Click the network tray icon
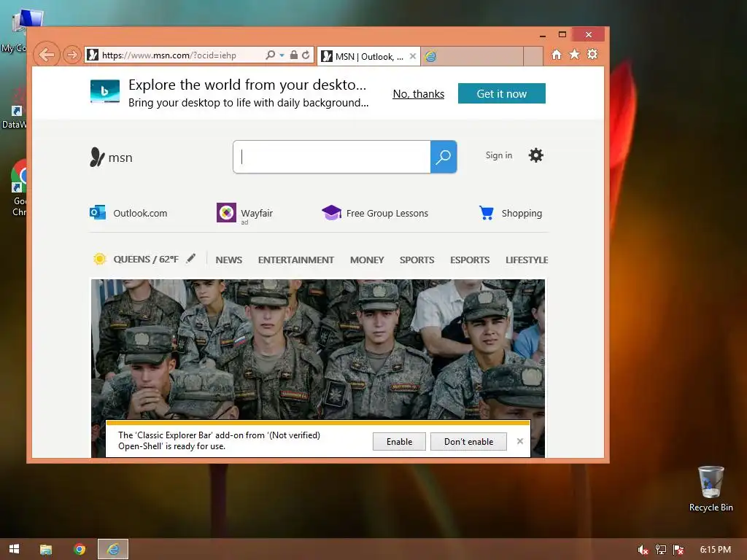This screenshot has height=560, width=747. pyautogui.click(x=661, y=550)
